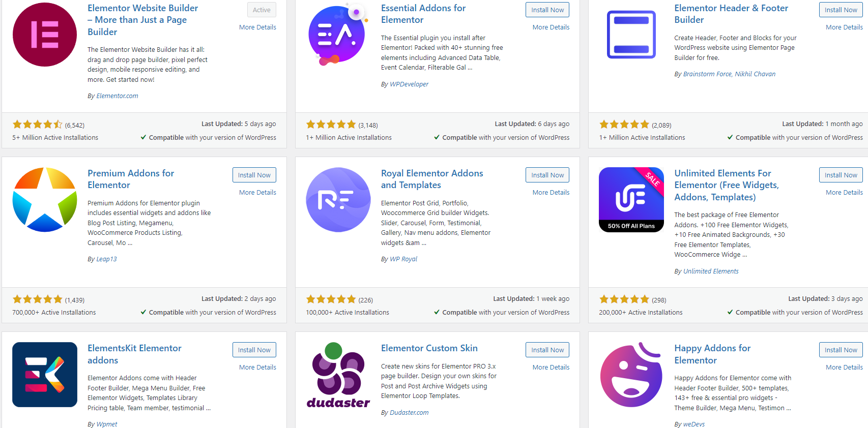868x428 pixels.
Task: Click the Unlimited Elements For Elementor icon
Action: click(x=631, y=199)
